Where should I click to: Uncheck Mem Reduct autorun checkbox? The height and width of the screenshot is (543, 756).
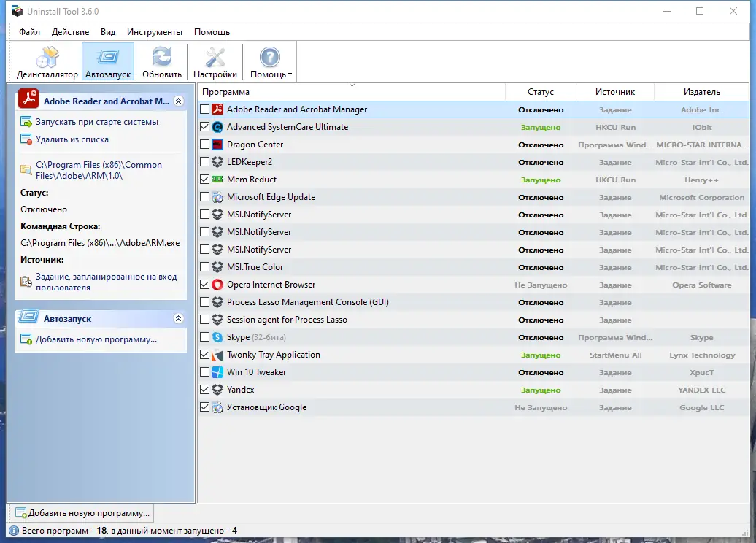tap(204, 180)
